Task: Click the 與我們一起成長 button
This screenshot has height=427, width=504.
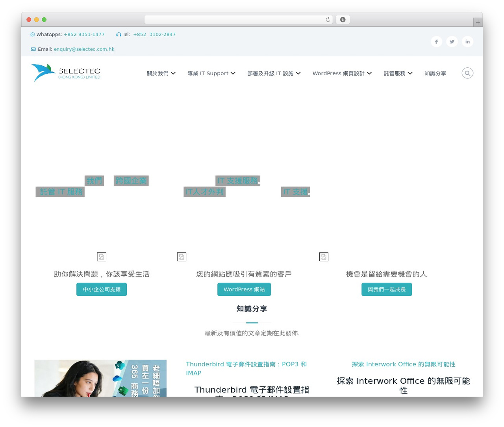Action: click(x=387, y=290)
